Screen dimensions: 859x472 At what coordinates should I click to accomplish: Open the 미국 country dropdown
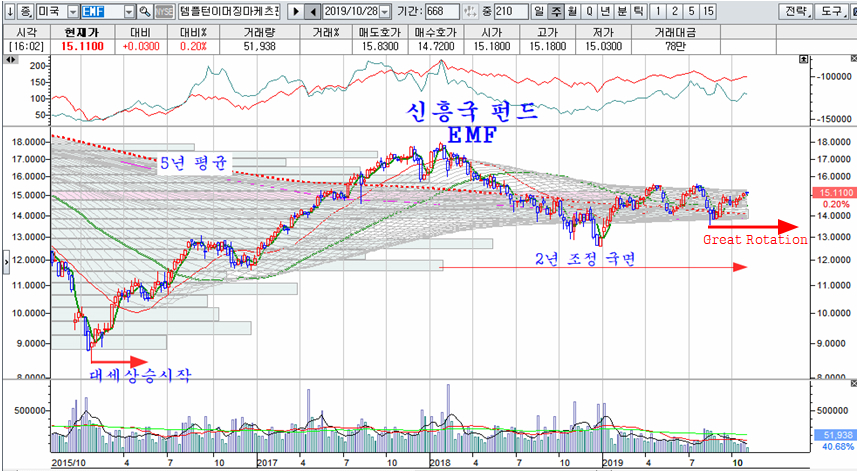click(70, 11)
